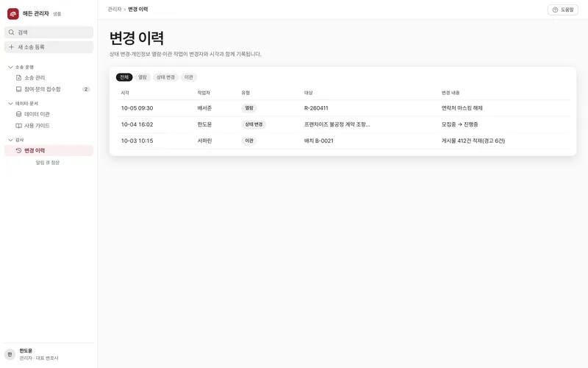Click the 시각 column header
The height and width of the screenshot is (368, 588).
125,93
